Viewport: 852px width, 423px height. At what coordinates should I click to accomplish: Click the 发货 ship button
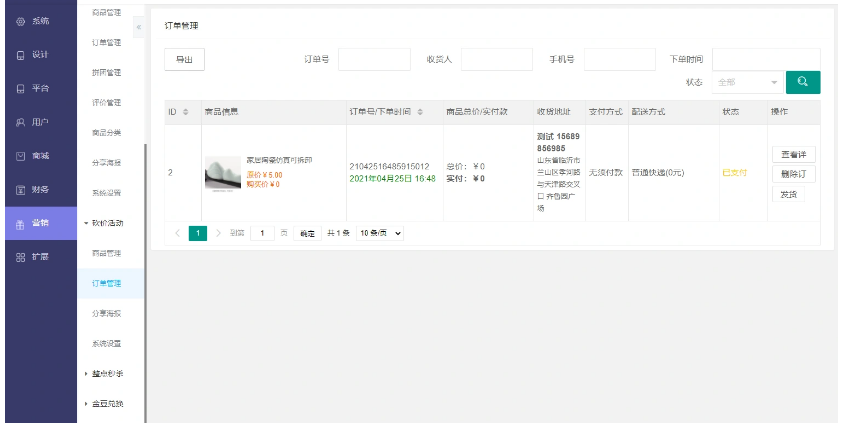click(x=788, y=194)
